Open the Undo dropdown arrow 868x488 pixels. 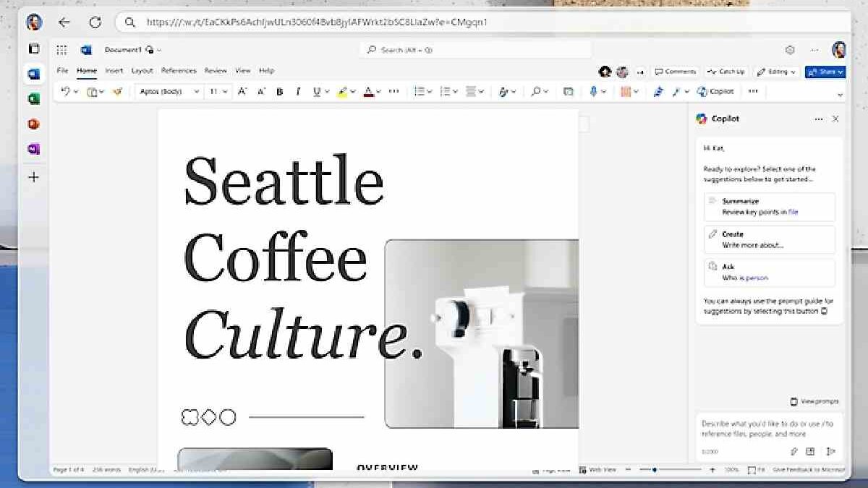click(75, 92)
